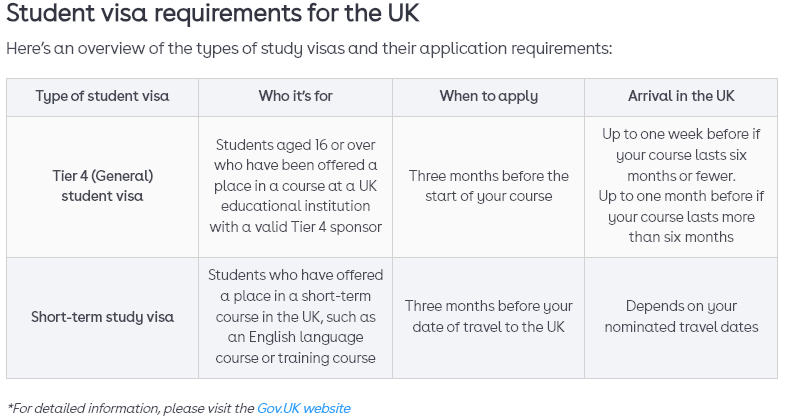Select the 'When to apply' column header
789x420 pixels.
click(x=488, y=96)
